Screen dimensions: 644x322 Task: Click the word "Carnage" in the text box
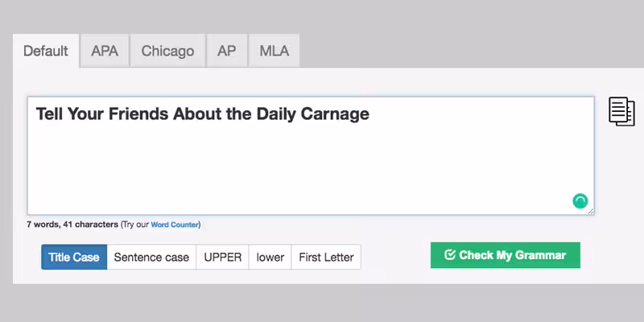(335, 114)
